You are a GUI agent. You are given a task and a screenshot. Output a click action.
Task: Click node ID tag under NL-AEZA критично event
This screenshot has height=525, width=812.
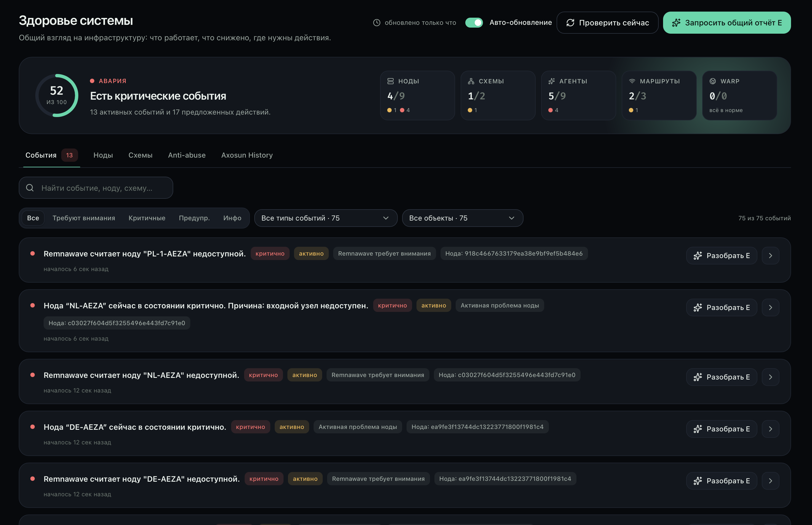[x=117, y=323]
